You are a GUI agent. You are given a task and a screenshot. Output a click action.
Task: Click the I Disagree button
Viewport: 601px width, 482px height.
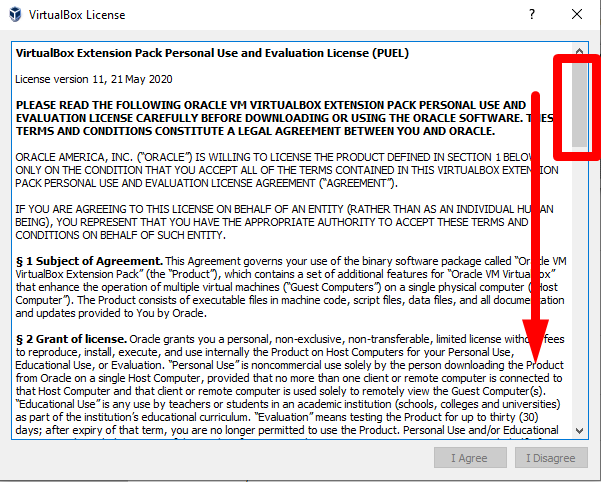click(551, 457)
